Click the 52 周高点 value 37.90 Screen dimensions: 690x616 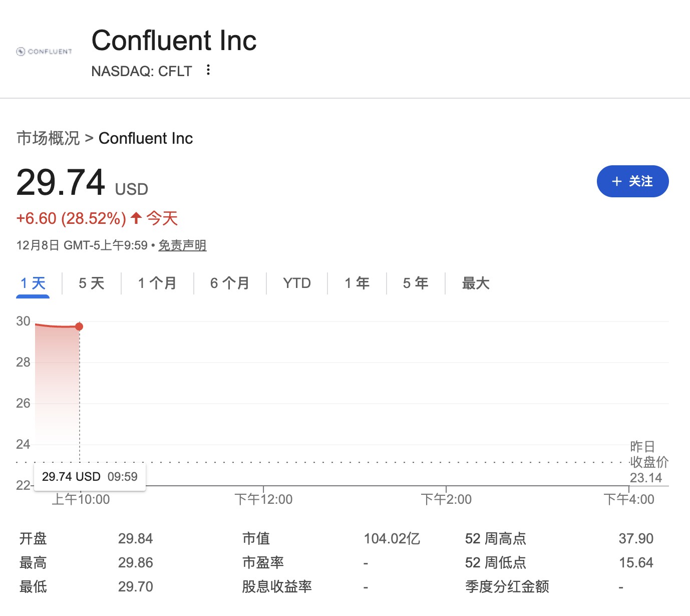tap(636, 539)
